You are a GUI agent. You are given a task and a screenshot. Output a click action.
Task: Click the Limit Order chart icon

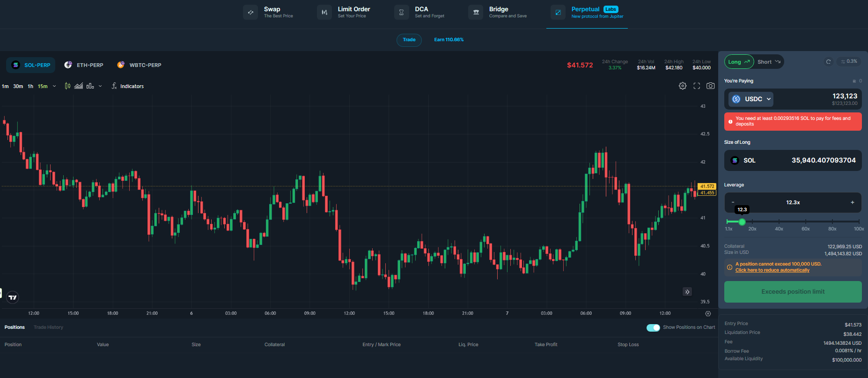click(x=324, y=12)
